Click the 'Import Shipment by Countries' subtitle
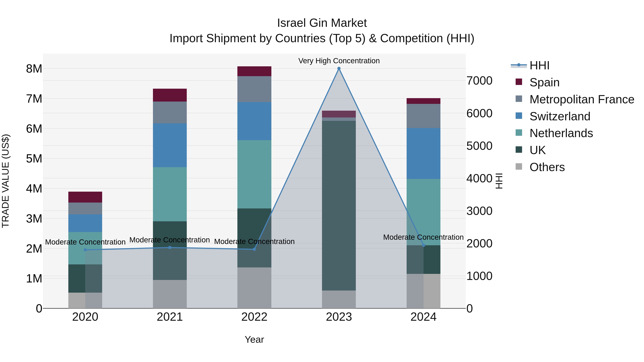The image size is (644, 362). [322, 38]
